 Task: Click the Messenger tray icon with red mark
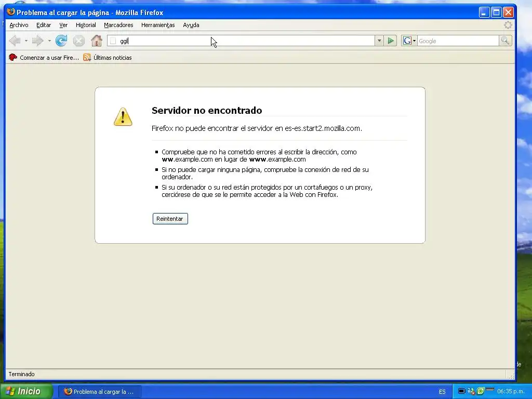471,391
